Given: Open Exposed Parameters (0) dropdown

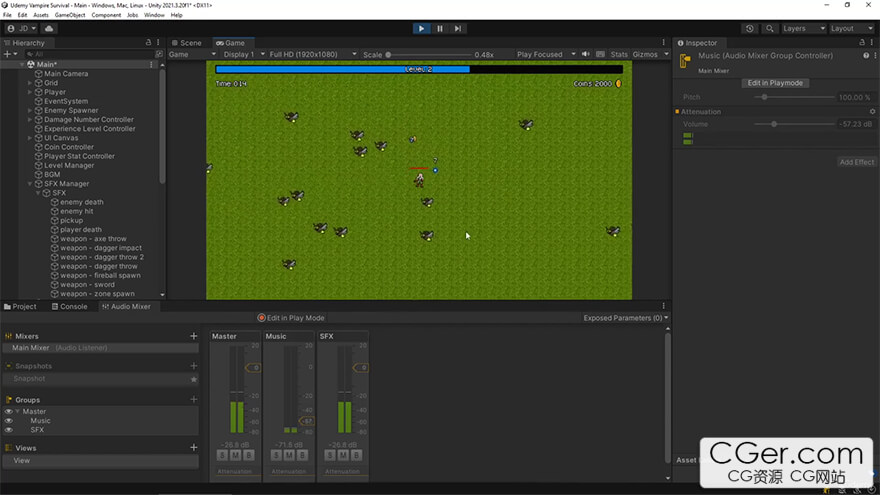Looking at the screenshot, I should click(626, 318).
